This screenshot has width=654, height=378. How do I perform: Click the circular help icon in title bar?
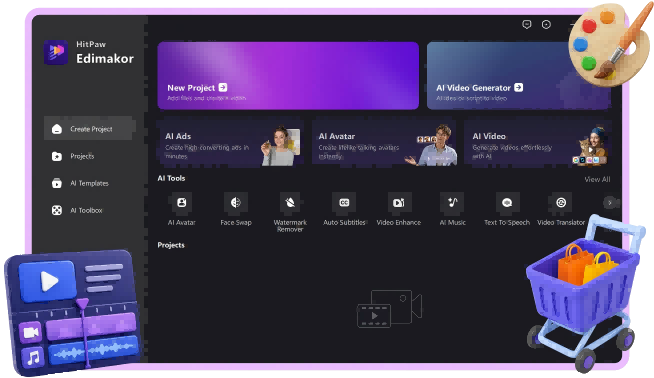(546, 25)
